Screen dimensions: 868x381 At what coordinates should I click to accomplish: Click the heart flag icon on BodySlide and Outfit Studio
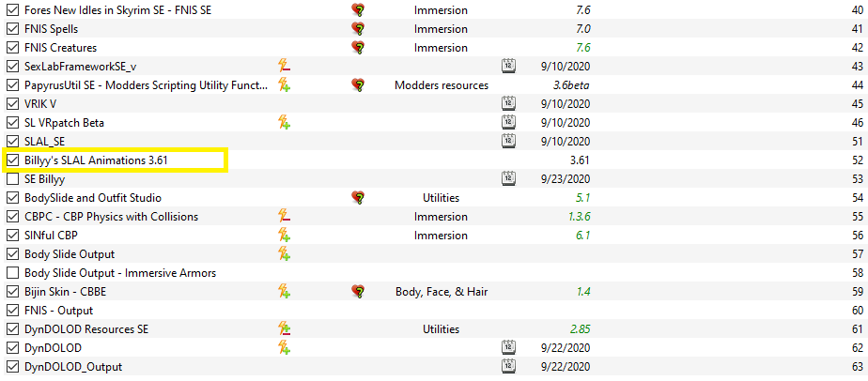pos(358,198)
